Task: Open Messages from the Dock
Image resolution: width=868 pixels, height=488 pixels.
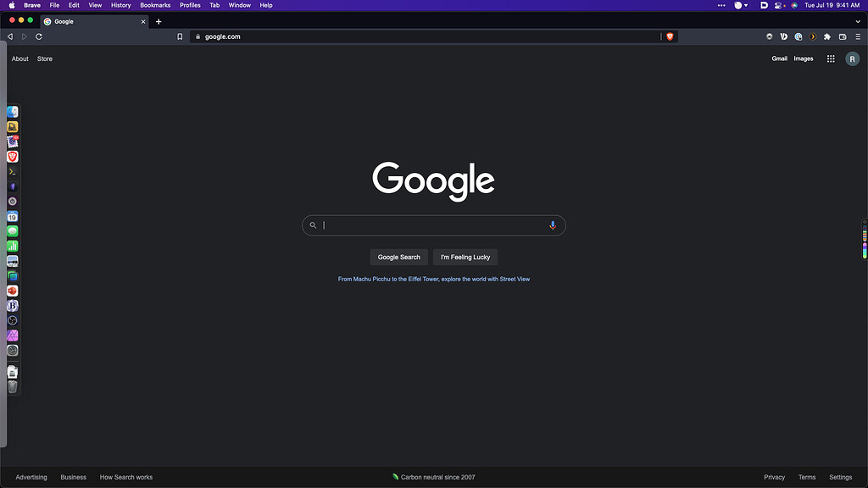Action: point(12,231)
